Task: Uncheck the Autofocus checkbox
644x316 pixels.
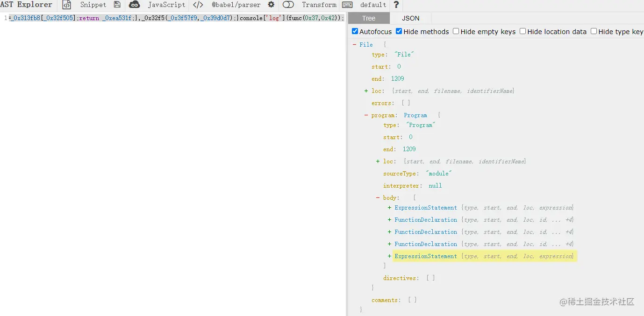Action: [355, 31]
